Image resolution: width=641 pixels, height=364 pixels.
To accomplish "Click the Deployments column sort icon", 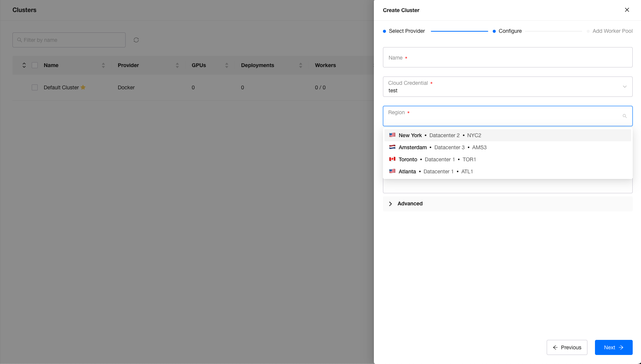I will click(x=301, y=65).
